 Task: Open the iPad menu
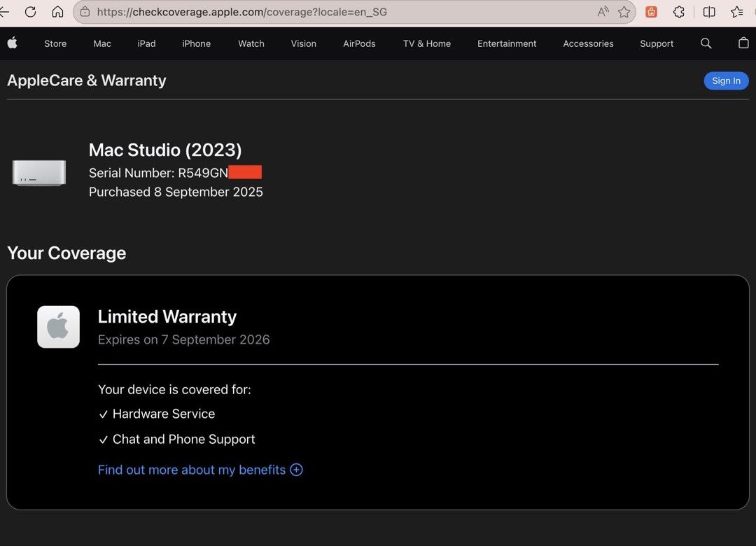pos(146,43)
